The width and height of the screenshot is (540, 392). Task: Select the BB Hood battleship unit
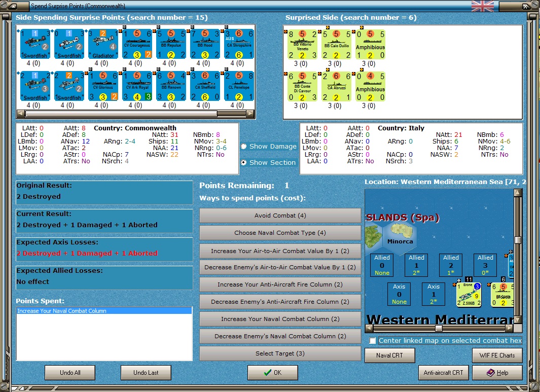tap(205, 44)
